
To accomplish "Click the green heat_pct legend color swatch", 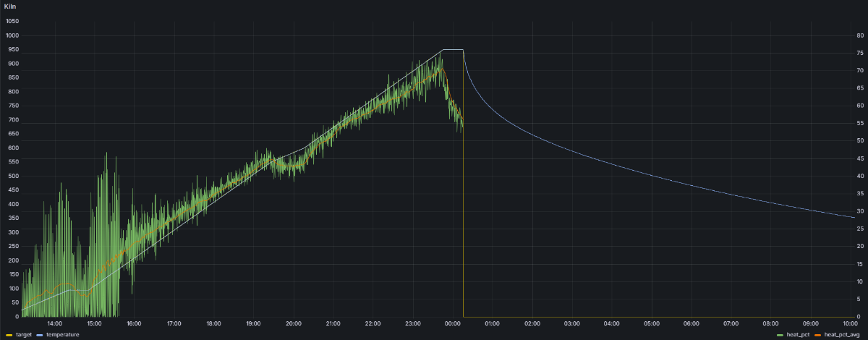I will [x=780, y=335].
